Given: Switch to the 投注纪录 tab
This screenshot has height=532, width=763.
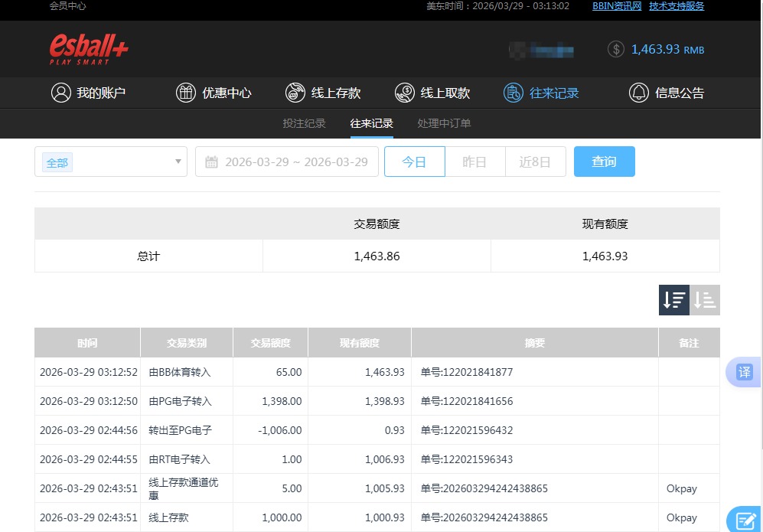Looking at the screenshot, I should click(304, 122).
